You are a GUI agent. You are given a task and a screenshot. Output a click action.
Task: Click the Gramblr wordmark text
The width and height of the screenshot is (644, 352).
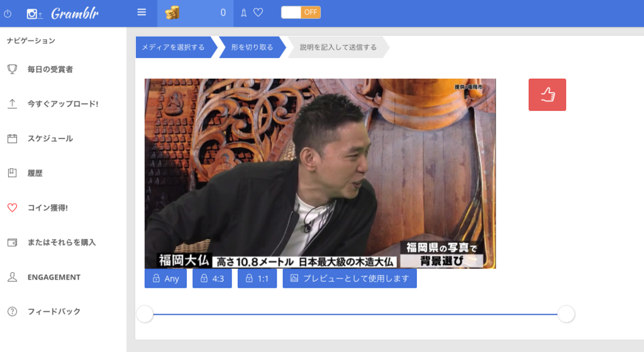(75, 14)
